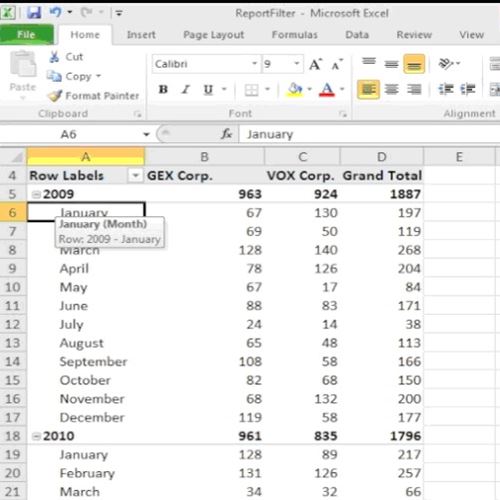Viewport: 500px width, 500px height.
Task: Apply the red Font Color
Action: (x=327, y=90)
